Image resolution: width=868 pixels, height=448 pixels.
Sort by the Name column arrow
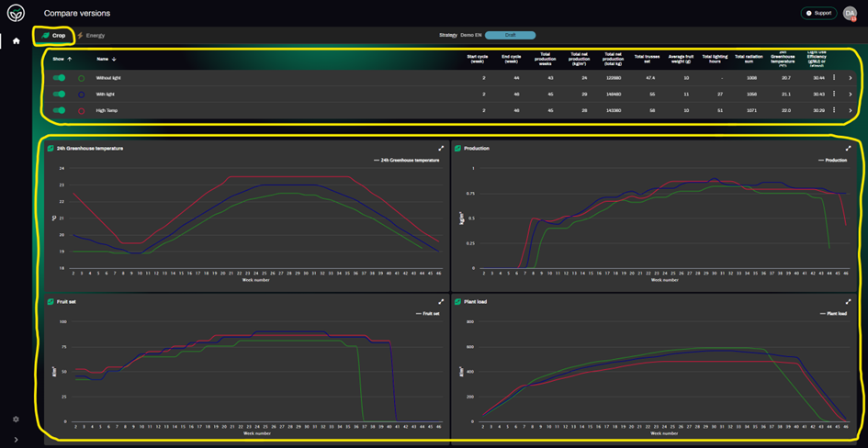[114, 59]
